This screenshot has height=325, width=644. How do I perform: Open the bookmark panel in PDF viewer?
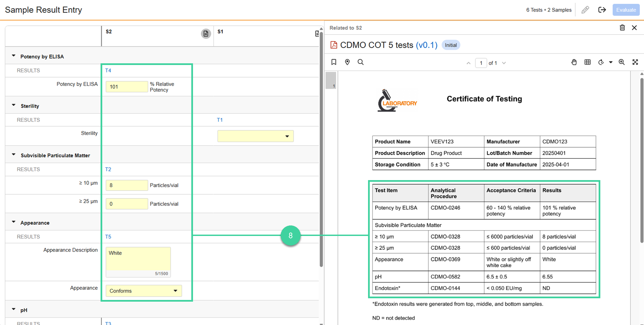tap(334, 62)
